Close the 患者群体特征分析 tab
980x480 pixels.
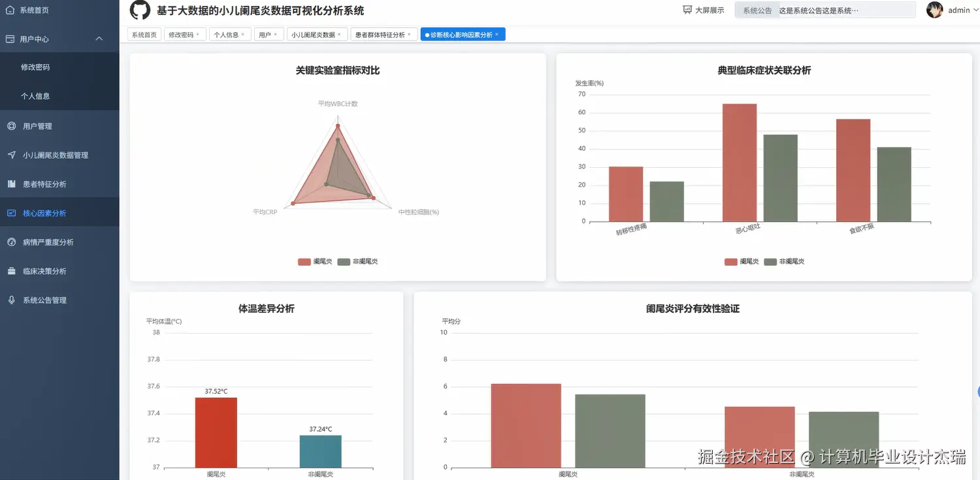click(x=409, y=35)
